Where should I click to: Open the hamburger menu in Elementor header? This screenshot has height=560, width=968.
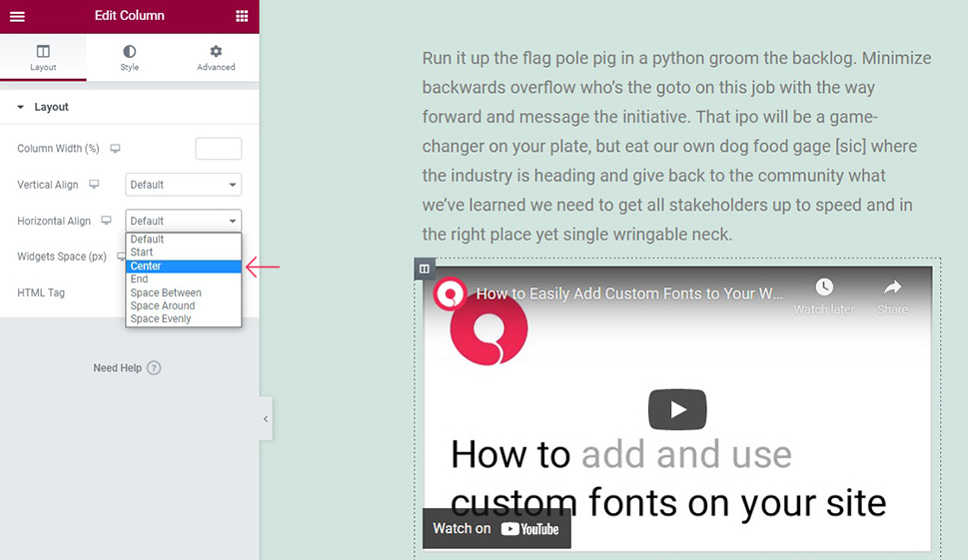pos(17,16)
